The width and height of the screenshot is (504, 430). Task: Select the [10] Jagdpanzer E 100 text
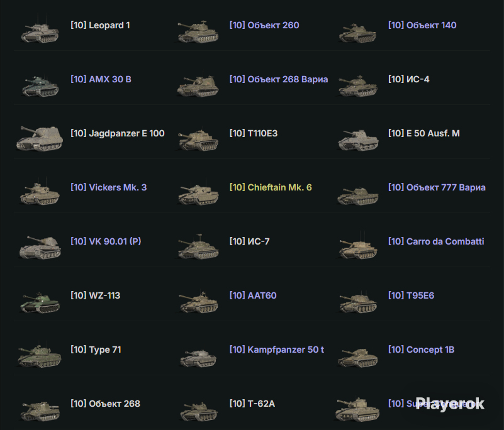(117, 133)
